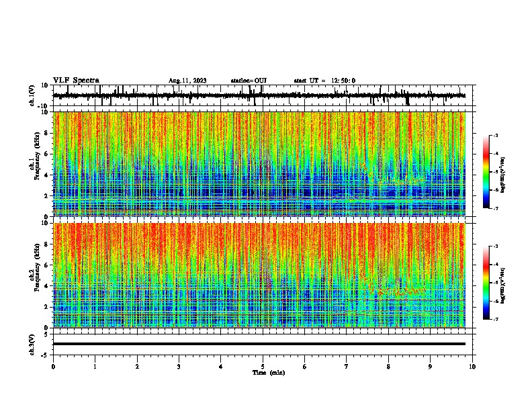The image size is (532, 411).
Task: Click the '6' tick on ch.1 frequency axis
Action: click(x=47, y=154)
